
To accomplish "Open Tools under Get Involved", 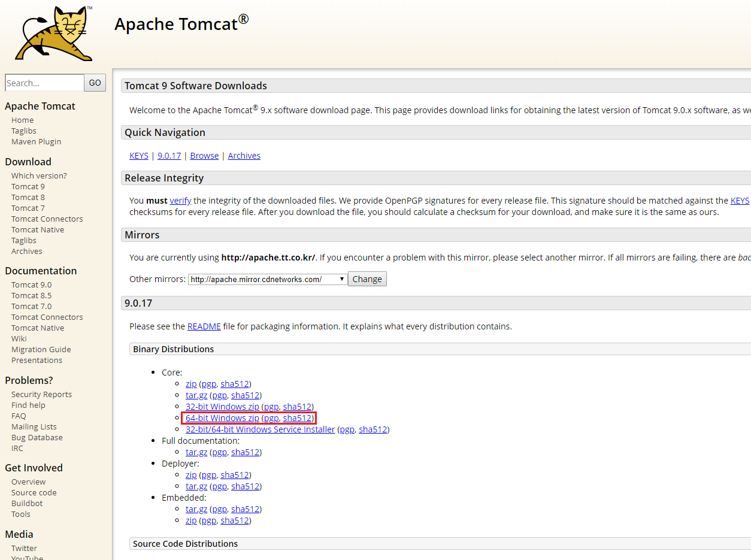I will click(x=21, y=514).
